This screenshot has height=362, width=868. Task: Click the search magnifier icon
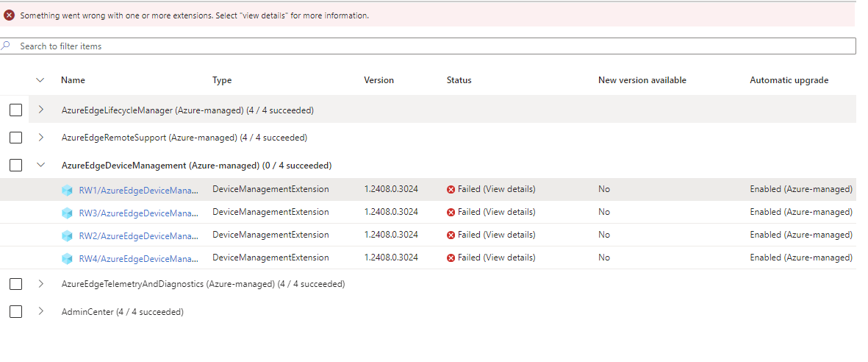[x=6, y=46]
